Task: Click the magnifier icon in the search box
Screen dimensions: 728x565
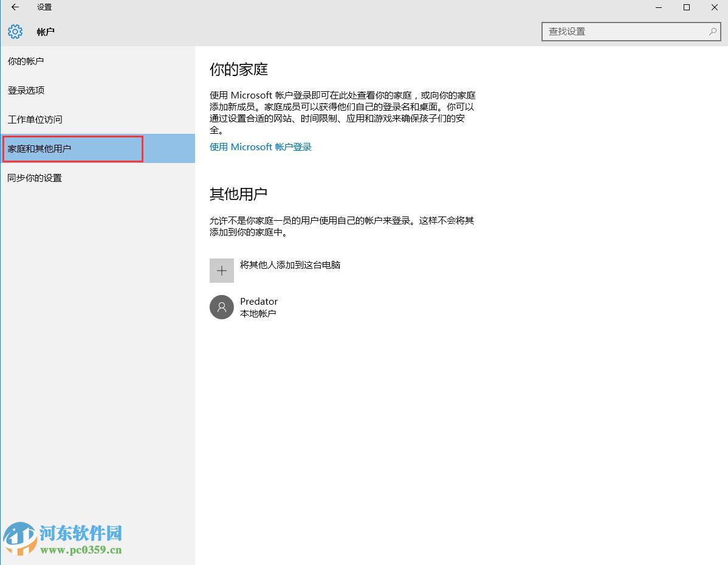Action: (x=712, y=31)
